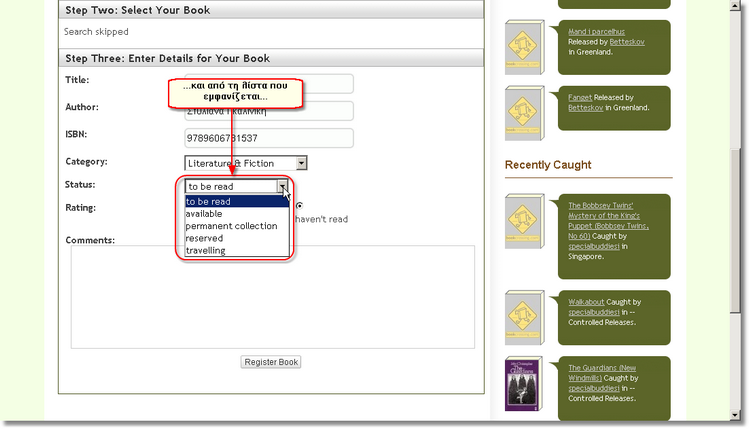Open the Walkabout book link
The image size is (749, 429).
pos(588,302)
